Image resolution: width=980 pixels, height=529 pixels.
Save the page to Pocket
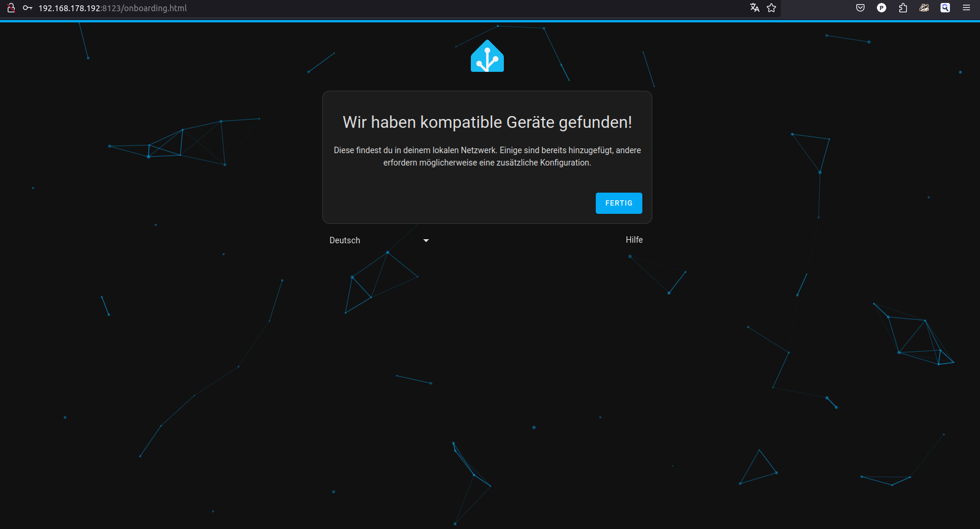860,8
